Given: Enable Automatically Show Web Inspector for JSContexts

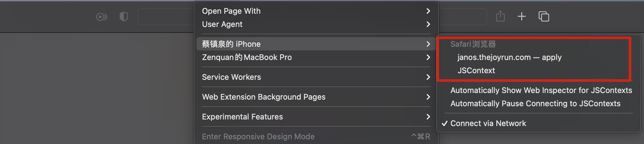Looking at the screenshot, I should click(541, 90).
